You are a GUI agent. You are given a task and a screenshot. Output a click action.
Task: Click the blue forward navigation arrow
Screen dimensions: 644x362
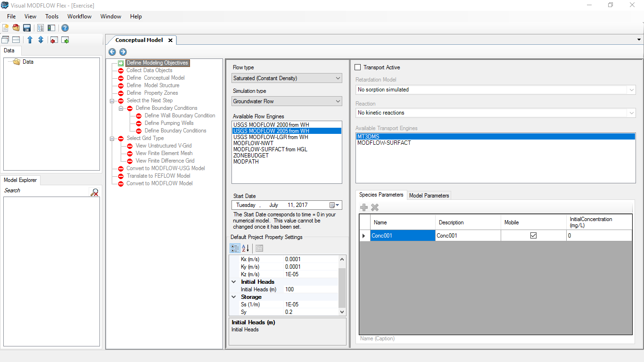123,52
